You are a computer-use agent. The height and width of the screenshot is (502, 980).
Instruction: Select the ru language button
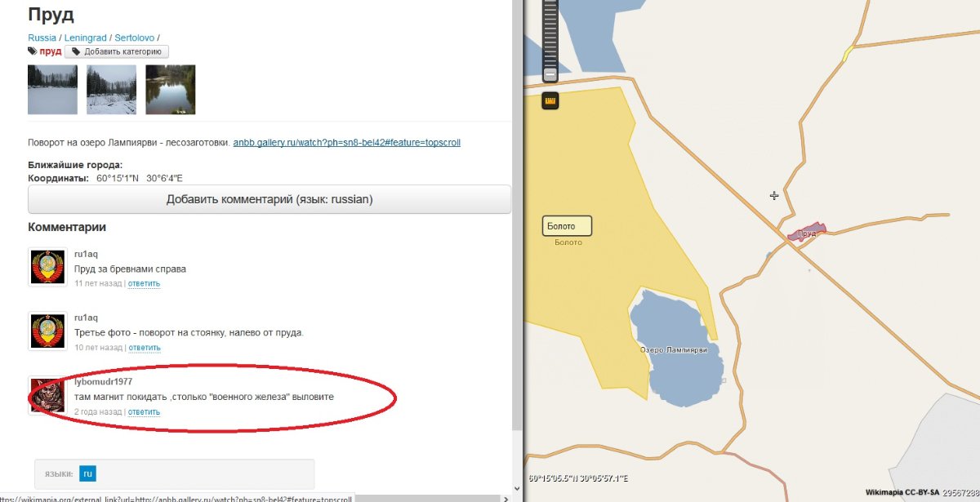[87, 473]
